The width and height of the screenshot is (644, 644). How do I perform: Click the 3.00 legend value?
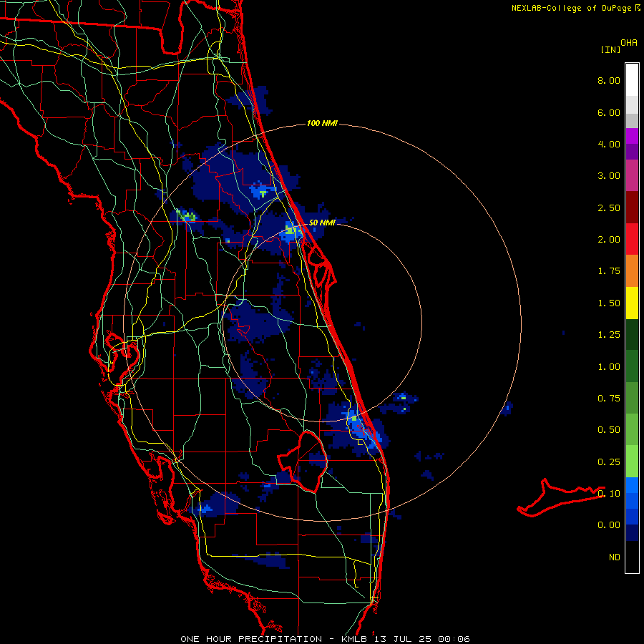point(609,176)
